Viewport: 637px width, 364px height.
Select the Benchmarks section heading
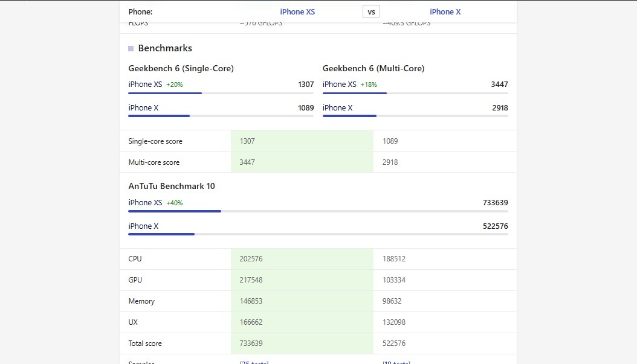click(165, 48)
